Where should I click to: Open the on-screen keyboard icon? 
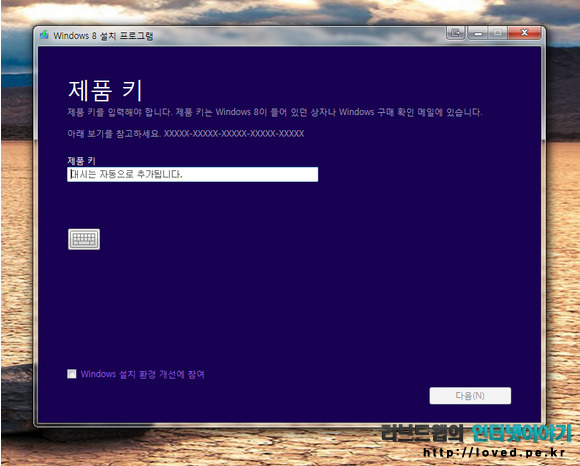84,239
